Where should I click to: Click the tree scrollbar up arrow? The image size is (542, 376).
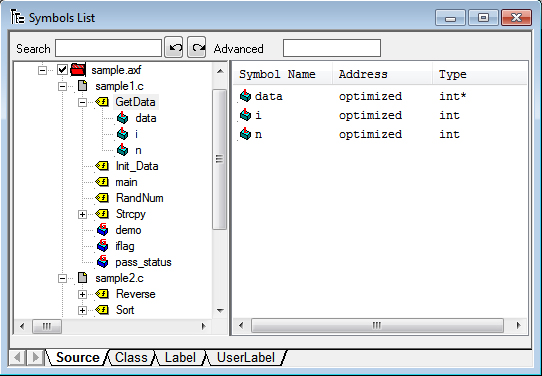(x=220, y=72)
